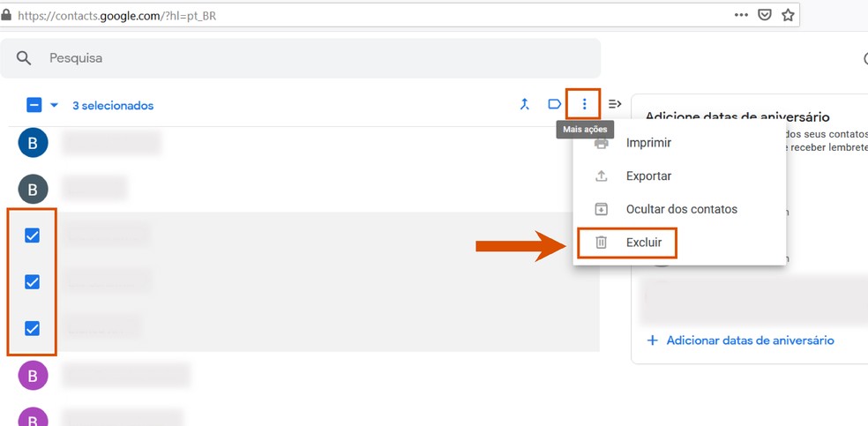The height and width of the screenshot is (426, 868).
Task: Click the Mais ações three-dot icon
Action: [x=584, y=105]
